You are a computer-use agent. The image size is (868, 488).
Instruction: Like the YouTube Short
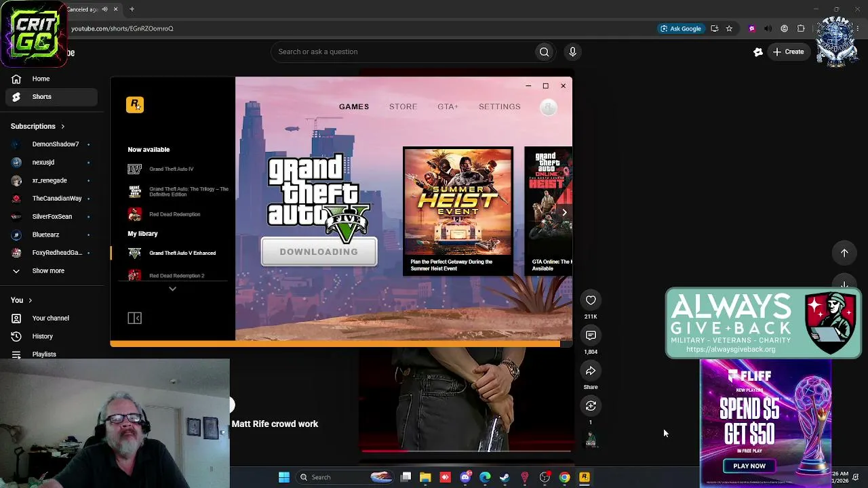[x=591, y=300]
